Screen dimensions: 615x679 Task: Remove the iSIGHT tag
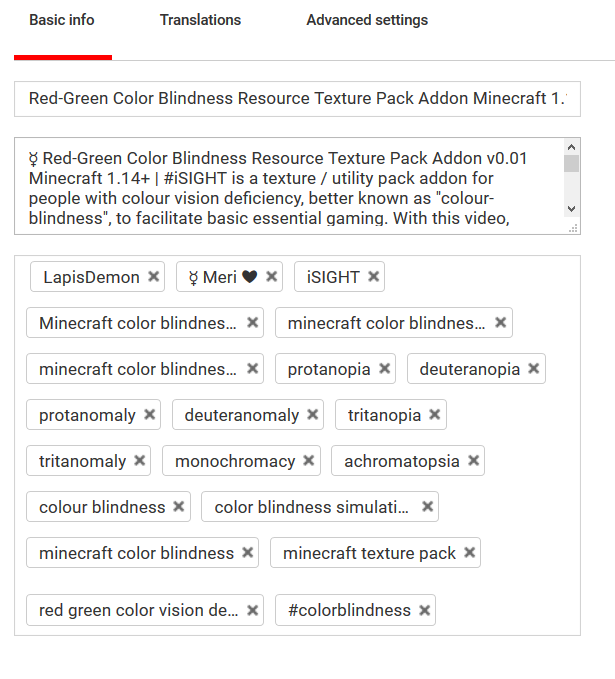pyautogui.click(x=374, y=276)
